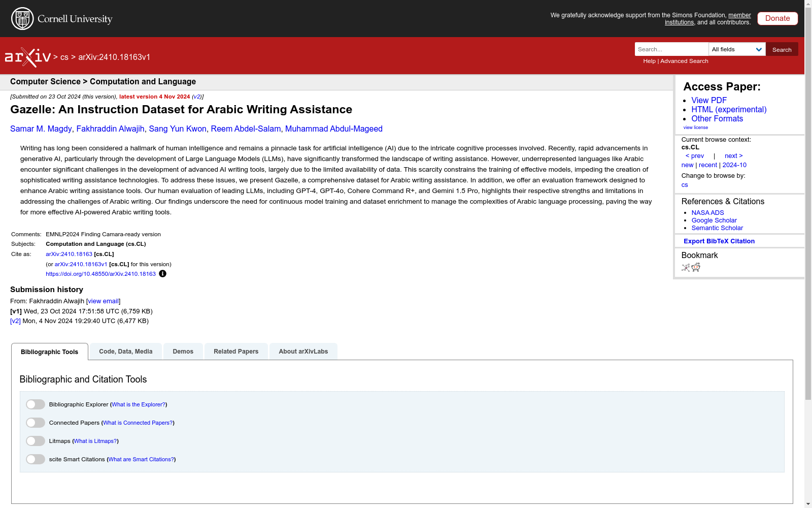This screenshot has height=508, width=812.
Task: Click view email link
Action: 103,301
